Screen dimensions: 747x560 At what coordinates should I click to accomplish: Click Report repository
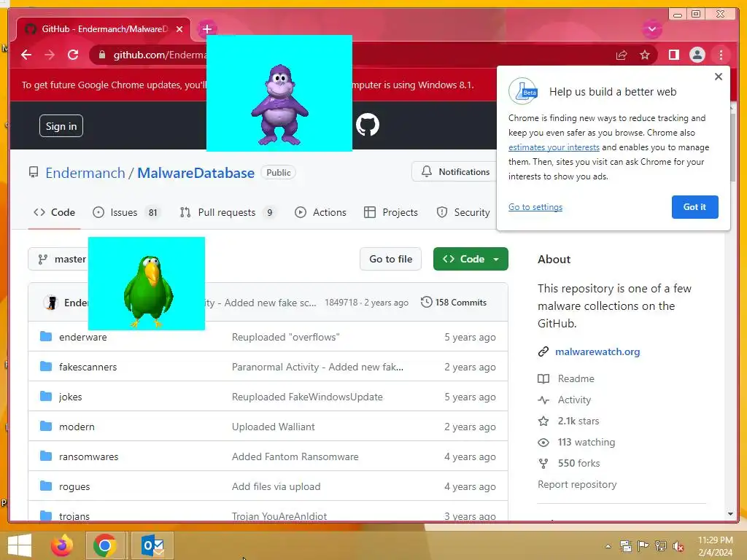(577, 485)
